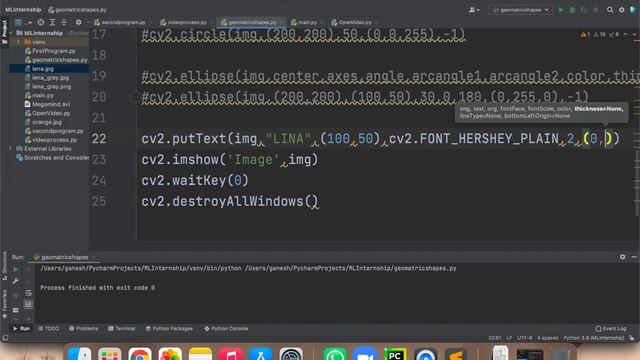Open Project panel options gear
This screenshot has width=640, height=360.
(78, 22)
